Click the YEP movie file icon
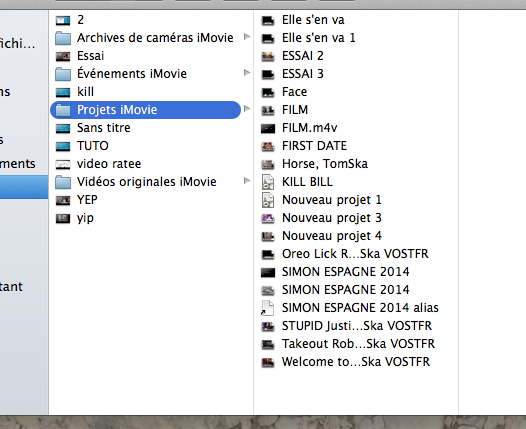Image resolution: width=526 pixels, height=429 pixels. point(63,200)
